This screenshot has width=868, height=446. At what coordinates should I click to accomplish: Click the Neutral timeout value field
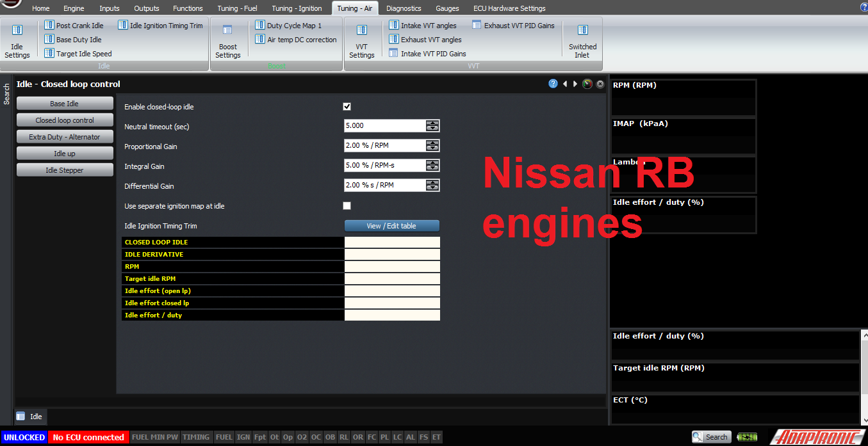pyautogui.click(x=385, y=126)
